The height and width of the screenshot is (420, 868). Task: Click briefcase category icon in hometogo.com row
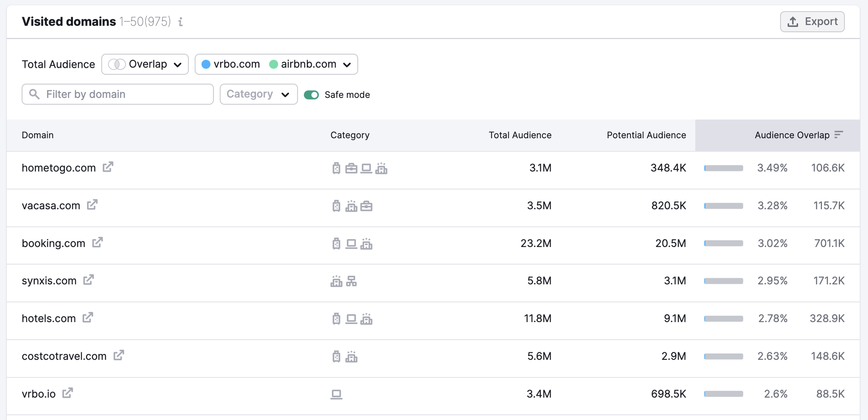pos(351,168)
